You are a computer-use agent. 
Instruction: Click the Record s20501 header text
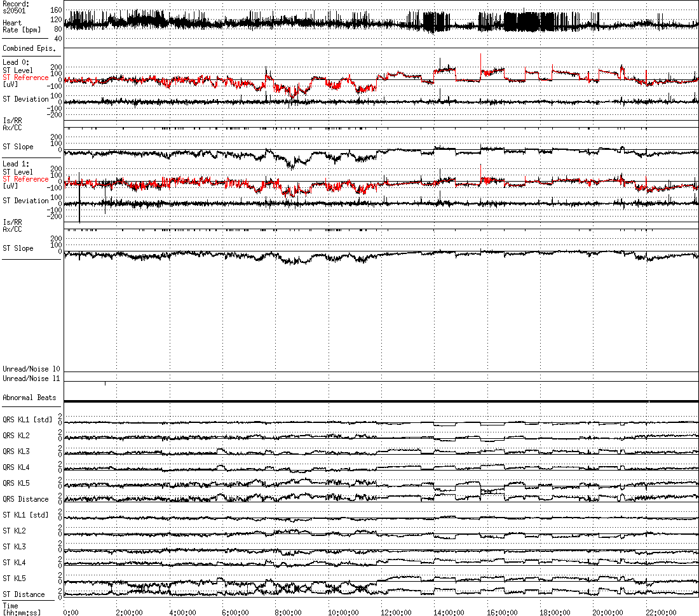click(16, 7)
